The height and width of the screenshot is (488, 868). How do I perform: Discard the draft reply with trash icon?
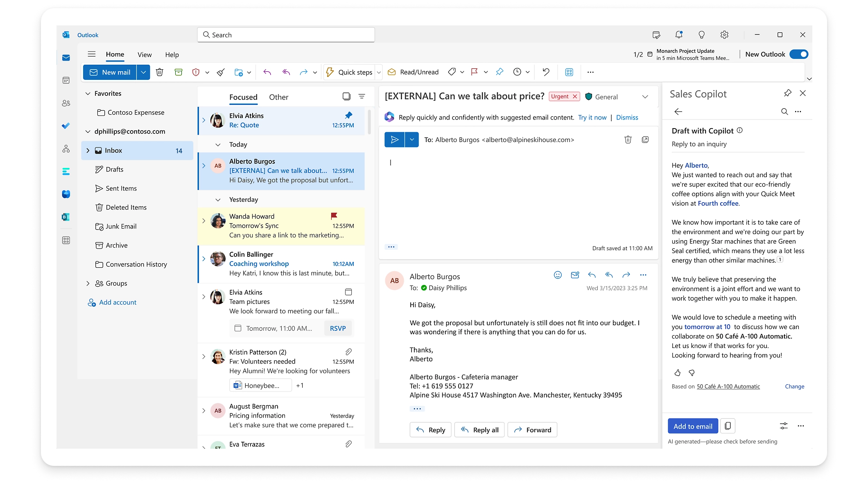pos(628,140)
